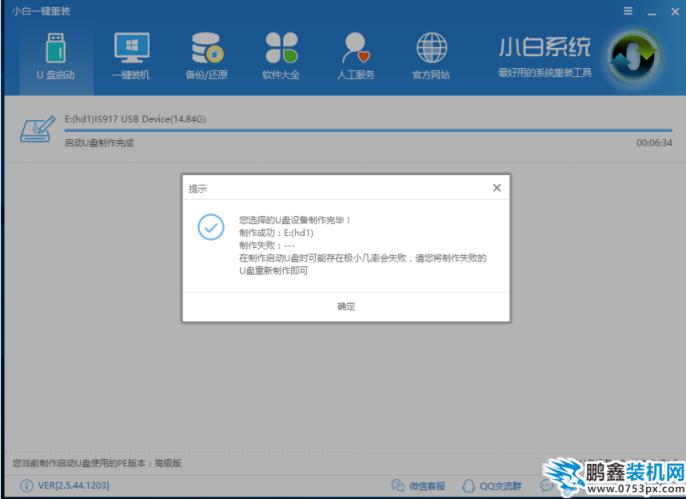Click the PE版本：高级版 status text

click(x=97, y=463)
